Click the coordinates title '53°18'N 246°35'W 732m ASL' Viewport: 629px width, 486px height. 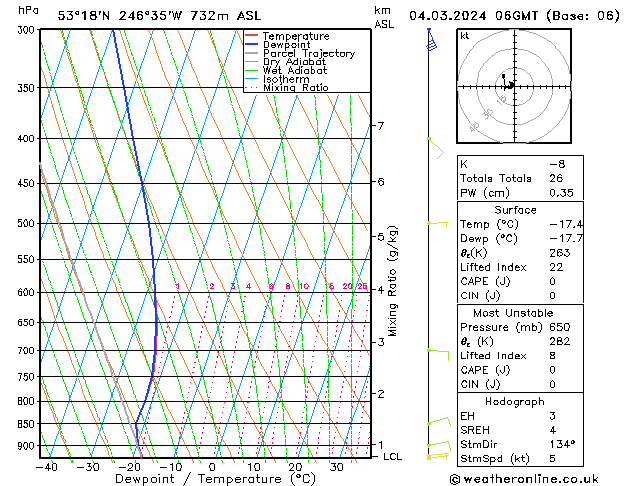(x=159, y=16)
